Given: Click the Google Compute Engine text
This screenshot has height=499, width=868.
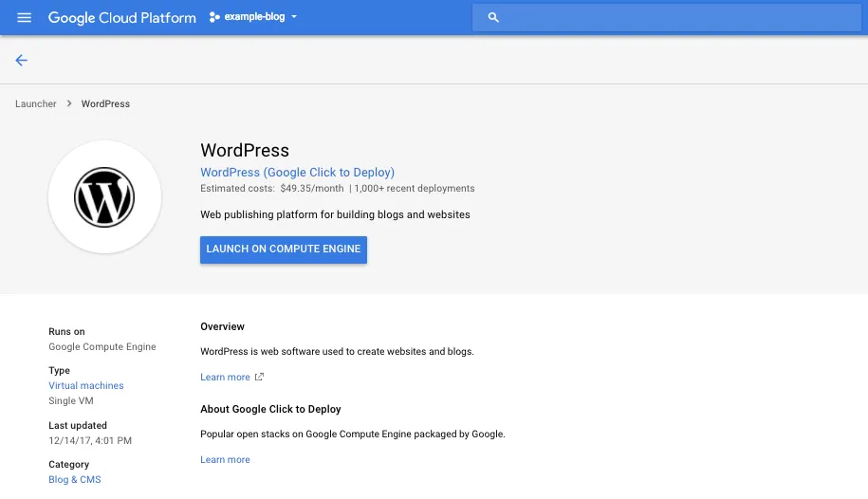Looking at the screenshot, I should pos(102,346).
